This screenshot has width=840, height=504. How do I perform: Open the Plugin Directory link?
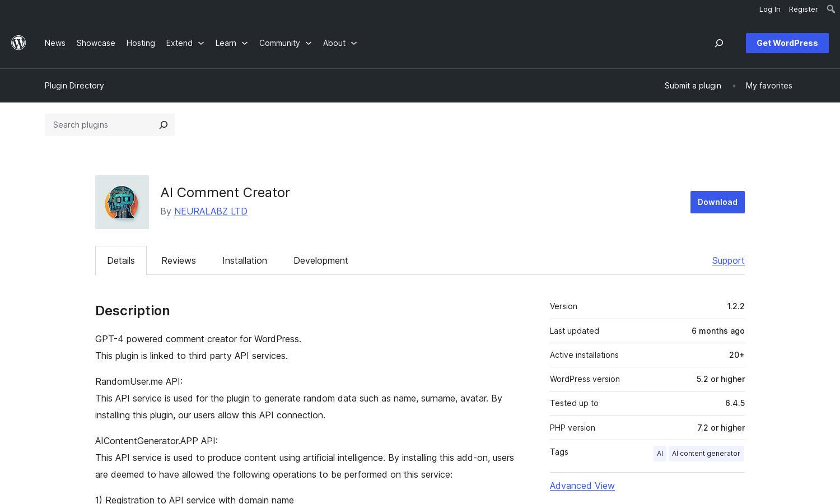(74, 86)
